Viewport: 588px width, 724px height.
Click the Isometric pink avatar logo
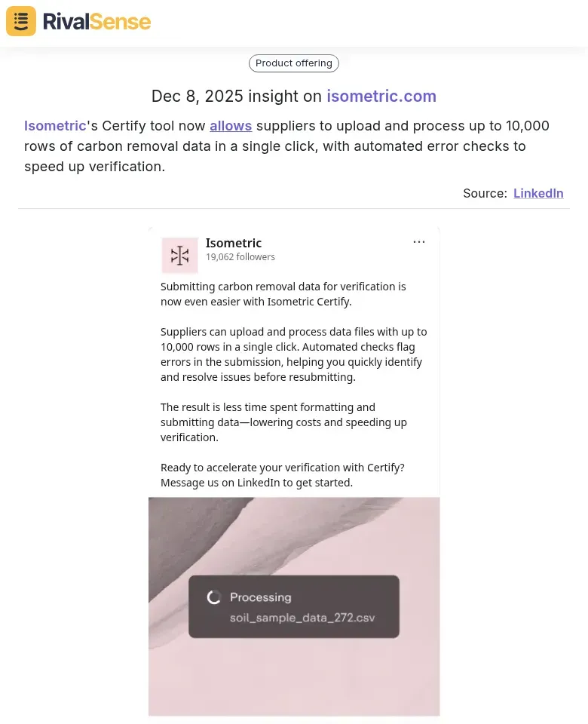[x=180, y=256]
